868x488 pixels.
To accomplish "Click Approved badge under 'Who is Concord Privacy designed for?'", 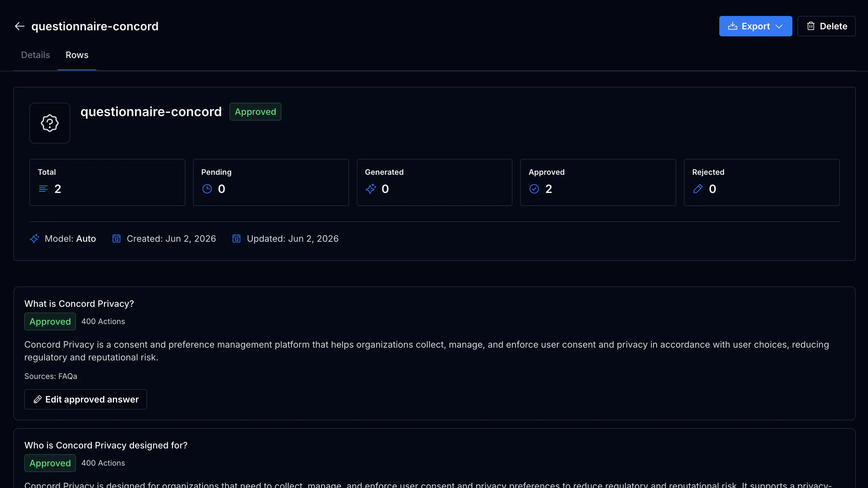I will [50, 463].
